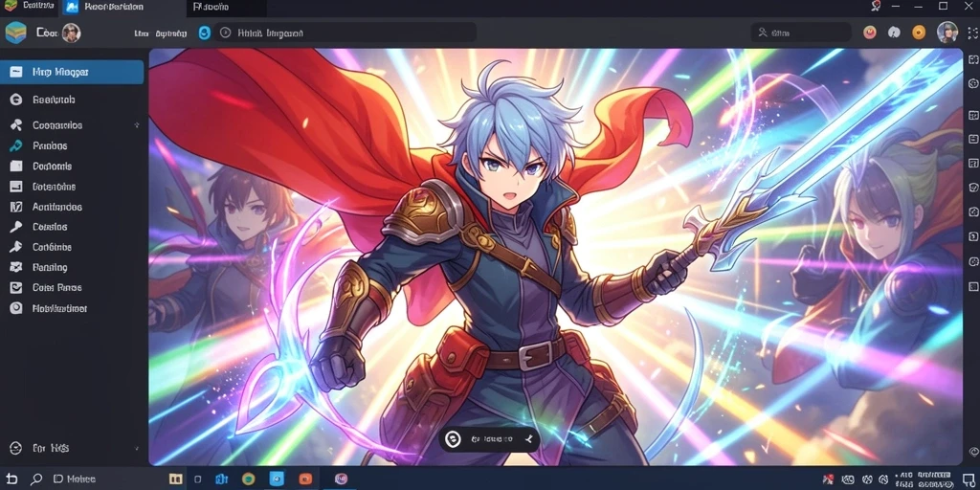The height and width of the screenshot is (490, 980).
Task: Select the highlighted blue sidebar item
Action: (x=72, y=72)
